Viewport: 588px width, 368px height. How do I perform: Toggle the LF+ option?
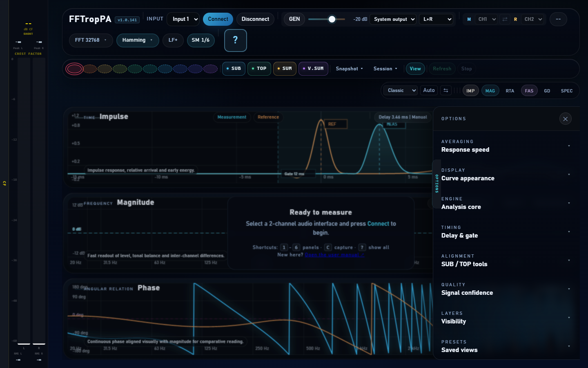point(173,40)
